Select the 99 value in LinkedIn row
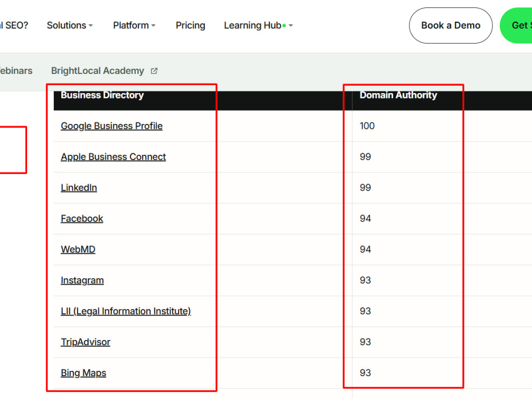Viewport: 532px width, 399px height. [365, 188]
